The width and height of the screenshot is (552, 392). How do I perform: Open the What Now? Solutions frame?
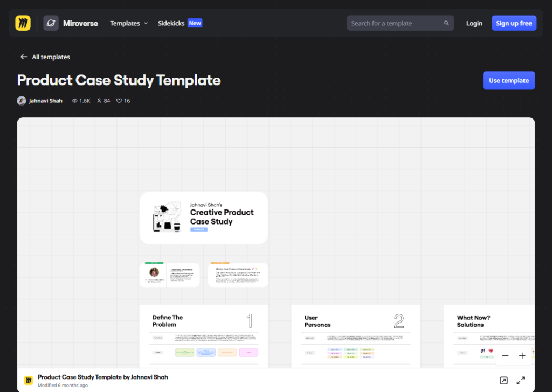[x=489, y=337]
